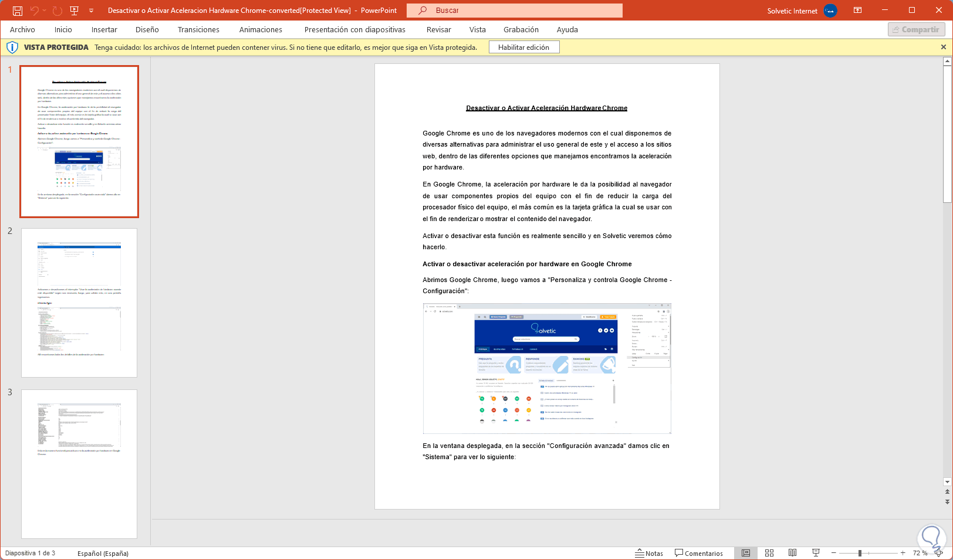Click the Protected View shield icon

(x=12, y=47)
